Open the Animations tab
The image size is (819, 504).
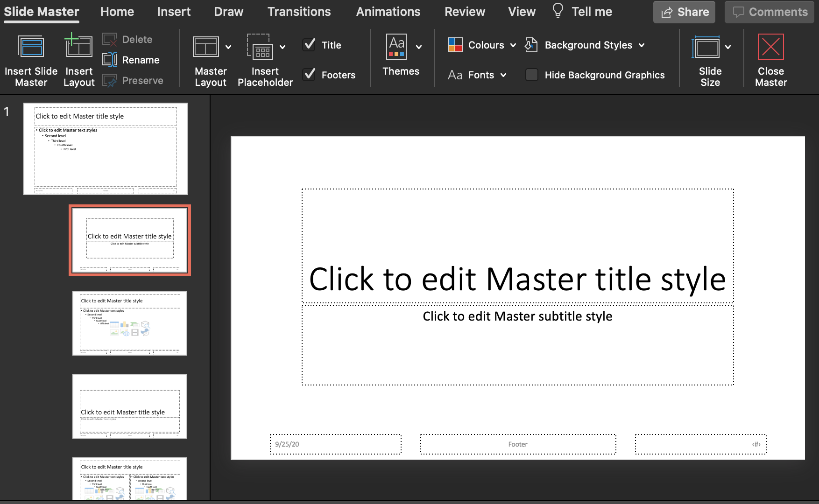pos(388,12)
